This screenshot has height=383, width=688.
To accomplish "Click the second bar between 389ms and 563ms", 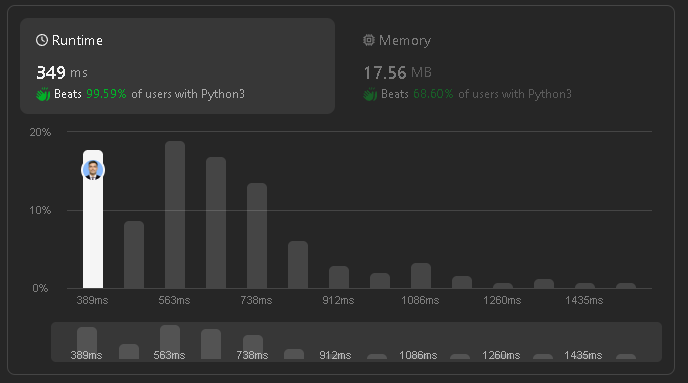I will (134, 254).
